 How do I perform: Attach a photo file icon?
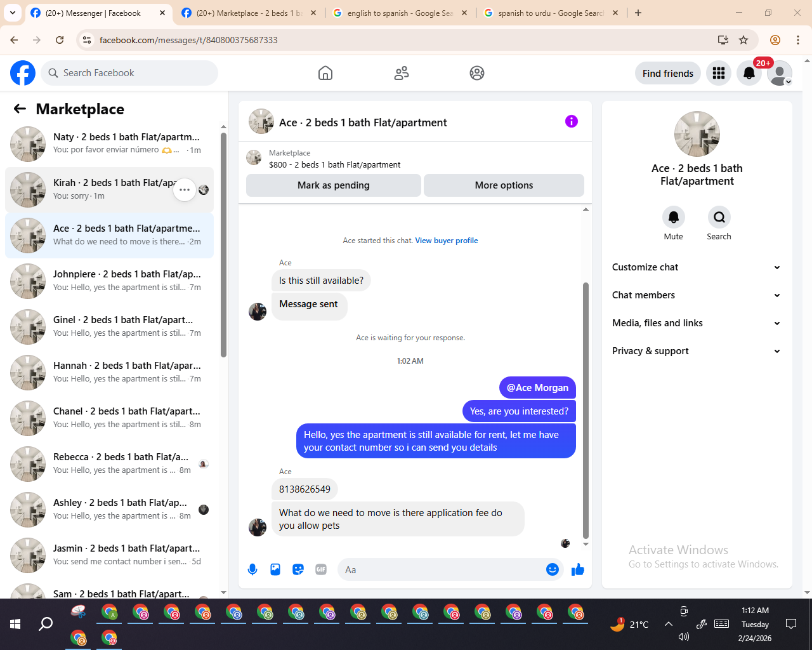[x=275, y=569]
